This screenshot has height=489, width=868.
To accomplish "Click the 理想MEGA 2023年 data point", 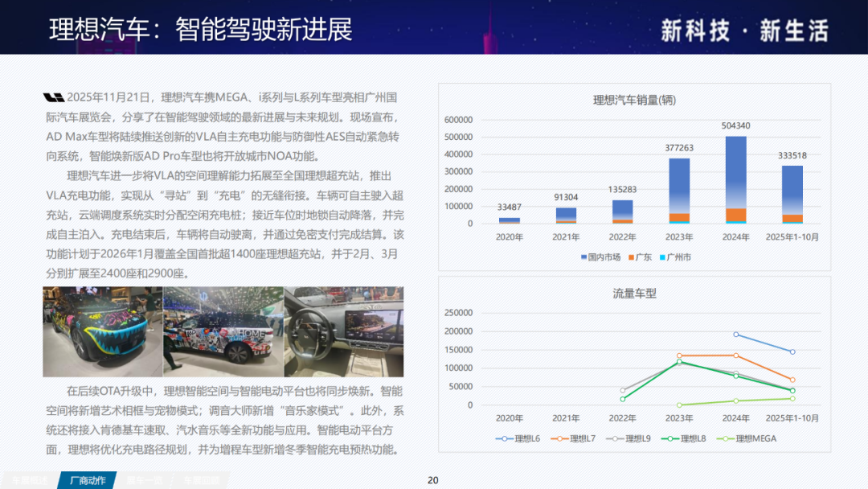I will [x=679, y=405].
